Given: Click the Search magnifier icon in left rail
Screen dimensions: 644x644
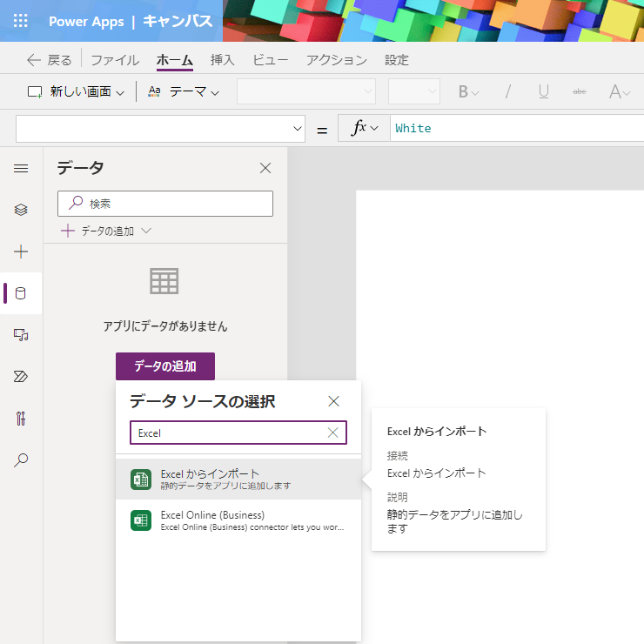Looking at the screenshot, I should pos(21,460).
